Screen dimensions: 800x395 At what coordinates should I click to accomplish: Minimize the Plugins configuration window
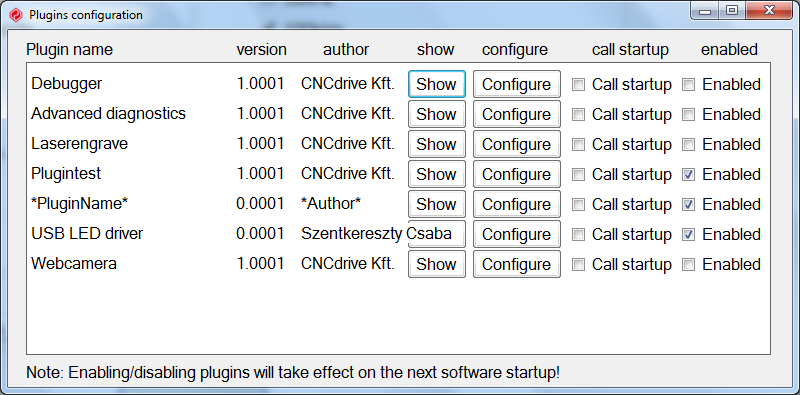coord(706,10)
